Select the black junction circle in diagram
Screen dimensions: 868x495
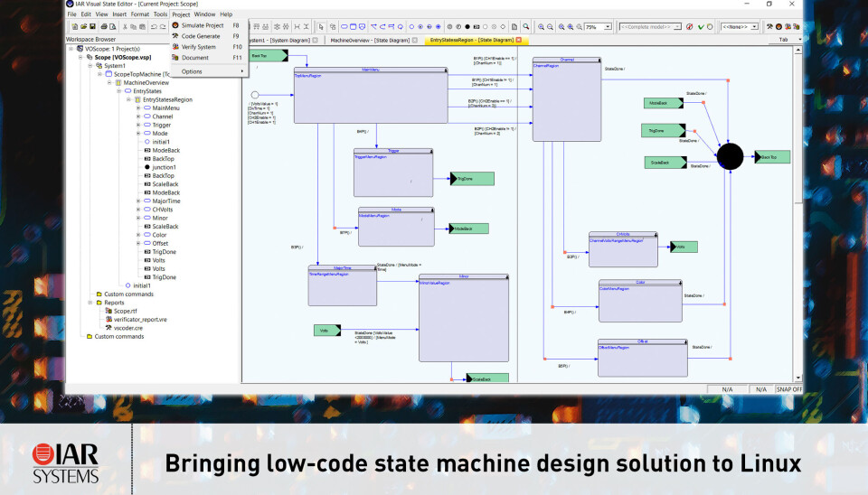pyautogui.click(x=731, y=156)
